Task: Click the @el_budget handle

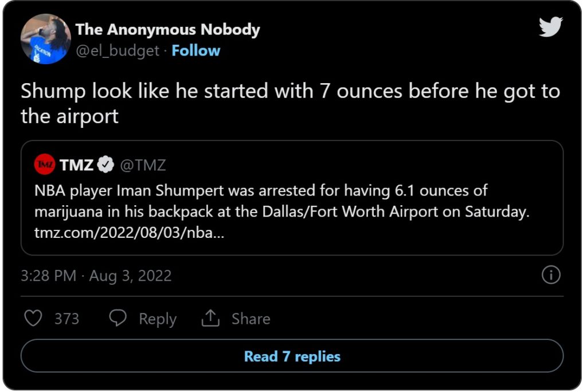Action: tap(118, 50)
